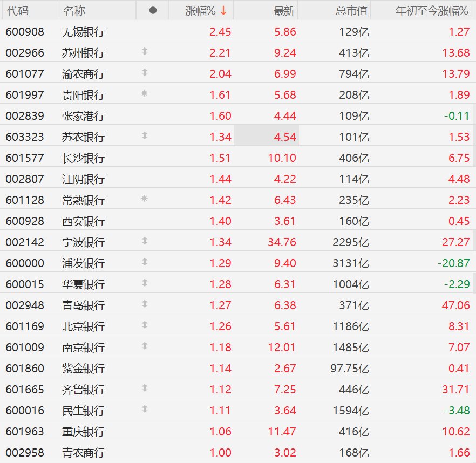Click the star icon in 贵阳银行 row
476x463 pixels.
145,93
